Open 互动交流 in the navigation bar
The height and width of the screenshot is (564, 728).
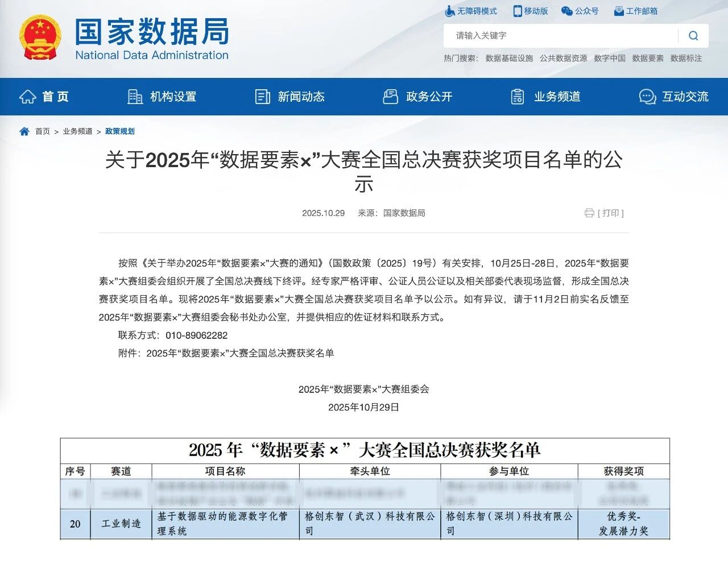tap(674, 97)
